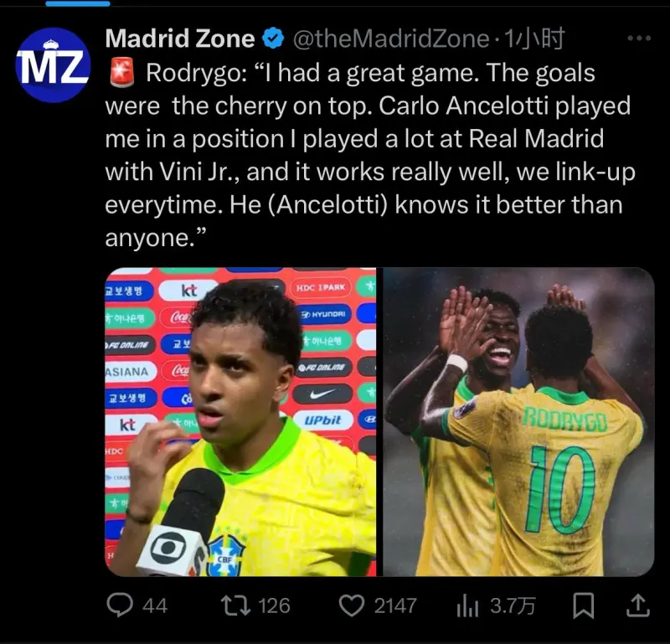Retweet the post using repost icon
Viewport: 670px width, 644px height.
coord(235,605)
